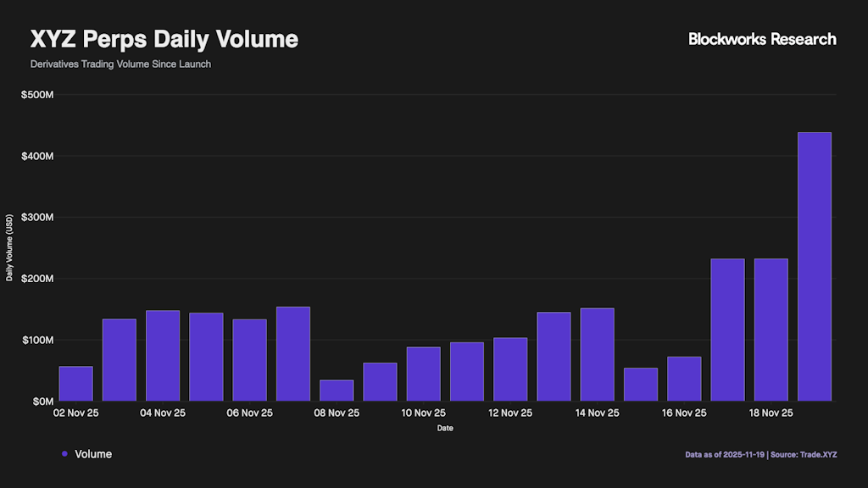Select the bar above 14 Nov 25
868x488 pixels.
[597, 353]
